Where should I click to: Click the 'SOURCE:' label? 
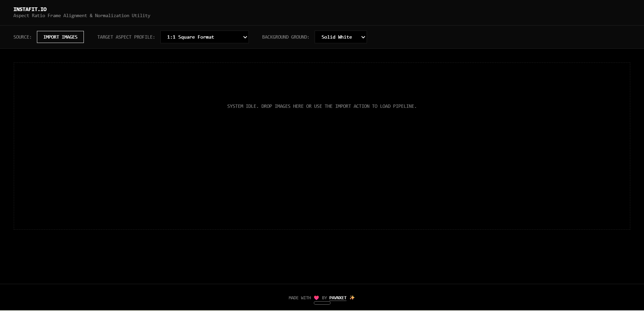pos(22,37)
